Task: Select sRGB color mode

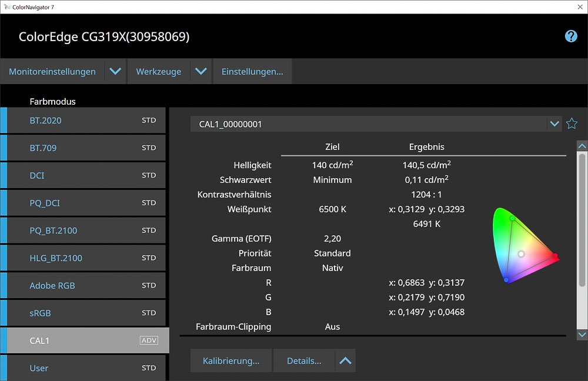Action: pyautogui.click(x=83, y=313)
